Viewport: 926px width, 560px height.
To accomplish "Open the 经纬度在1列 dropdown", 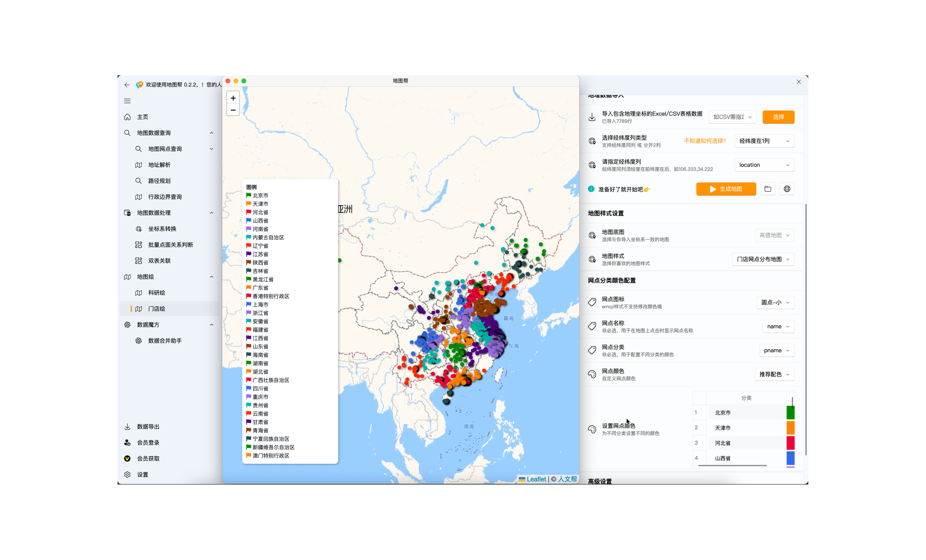I will coord(764,141).
